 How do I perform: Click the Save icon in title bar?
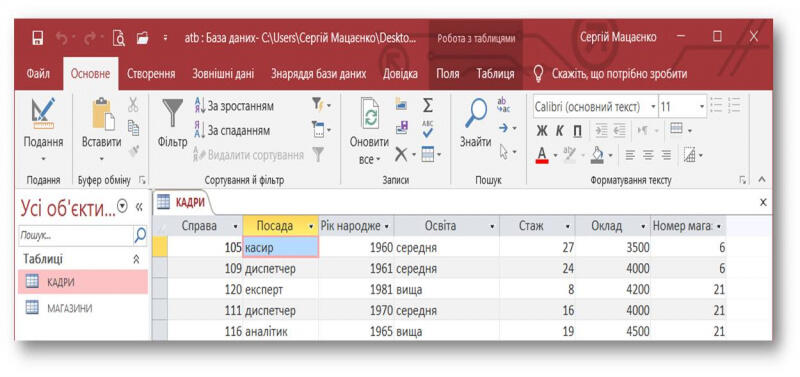[38, 38]
